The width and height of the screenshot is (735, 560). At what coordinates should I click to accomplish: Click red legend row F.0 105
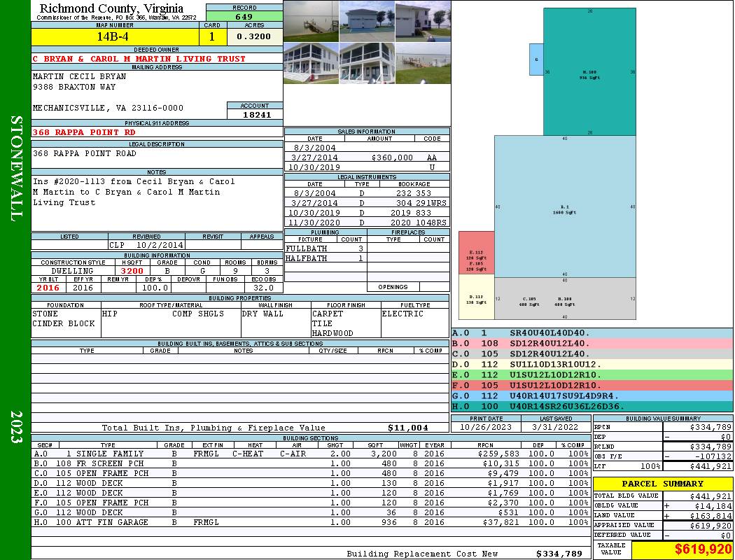pos(592,385)
